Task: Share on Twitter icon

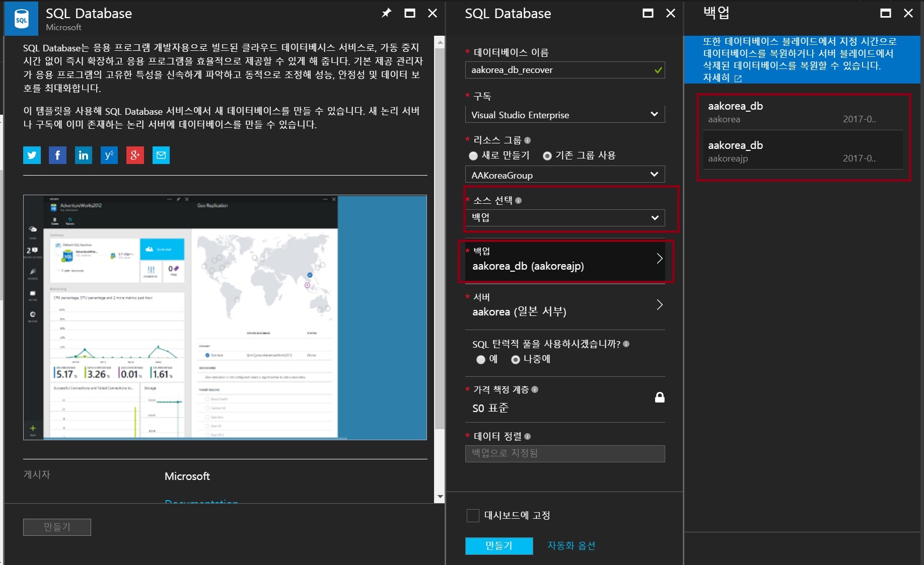Action: click(x=32, y=155)
